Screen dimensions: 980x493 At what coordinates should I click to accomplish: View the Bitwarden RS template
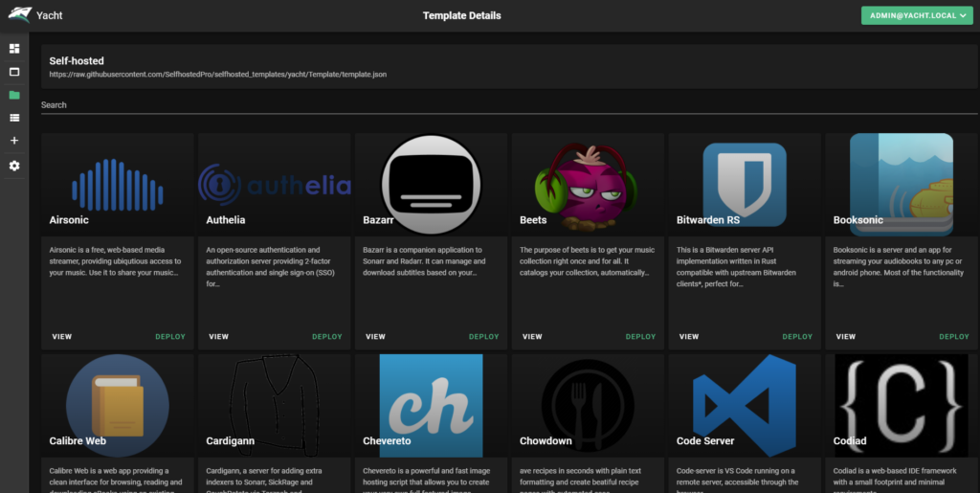pos(689,336)
